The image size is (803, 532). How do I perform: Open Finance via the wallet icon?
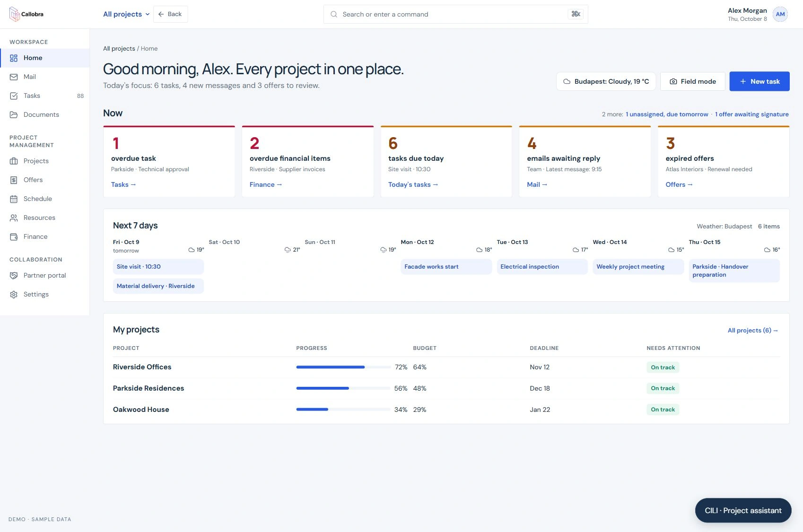pyautogui.click(x=14, y=237)
